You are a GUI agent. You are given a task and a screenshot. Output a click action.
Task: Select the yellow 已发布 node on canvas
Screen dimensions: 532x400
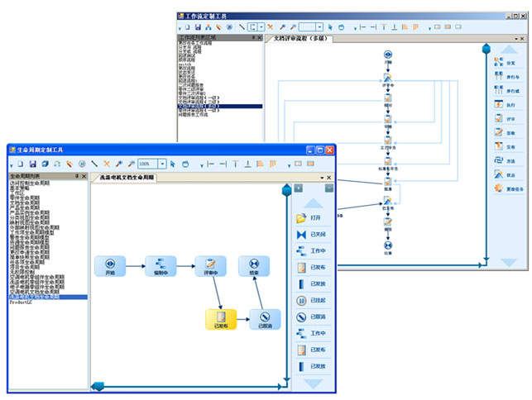220,318
